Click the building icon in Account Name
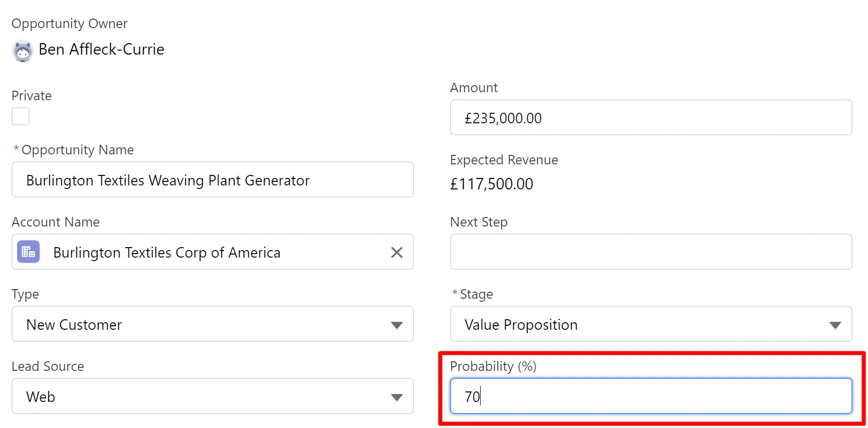Viewport: 868px width, 428px height. pos(29,252)
